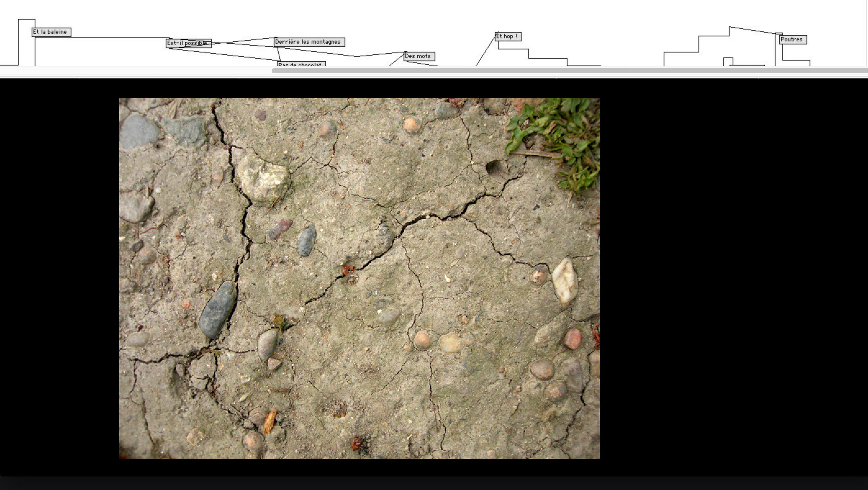Click the "Et la baleine" node
Image resolution: width=868 pixels, height=490 pixels.
click(x=51, y=32)
